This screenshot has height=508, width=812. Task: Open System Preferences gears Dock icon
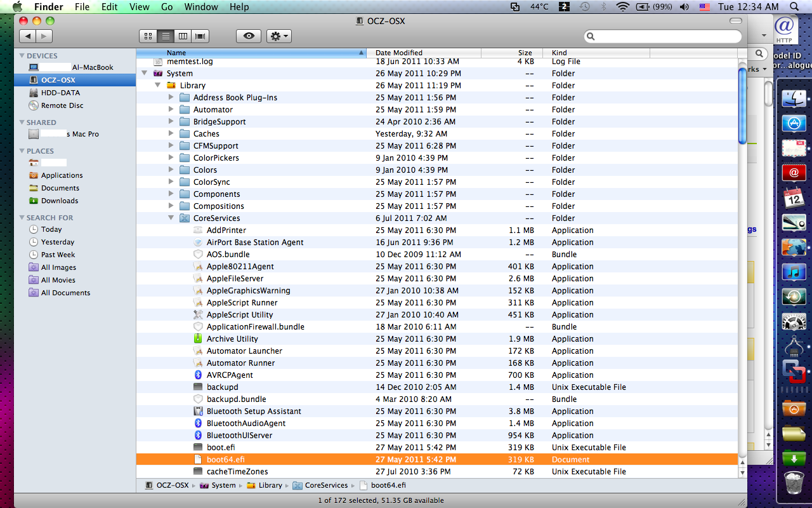click(x=794, y=321)
